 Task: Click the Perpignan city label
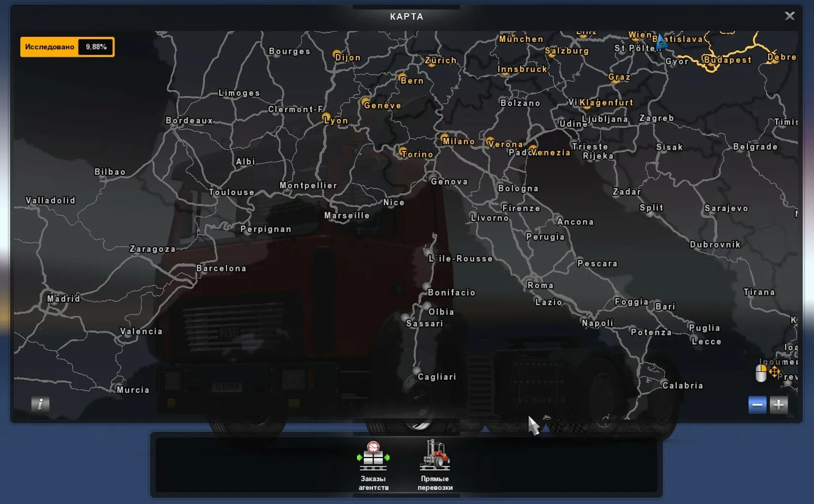266,229
